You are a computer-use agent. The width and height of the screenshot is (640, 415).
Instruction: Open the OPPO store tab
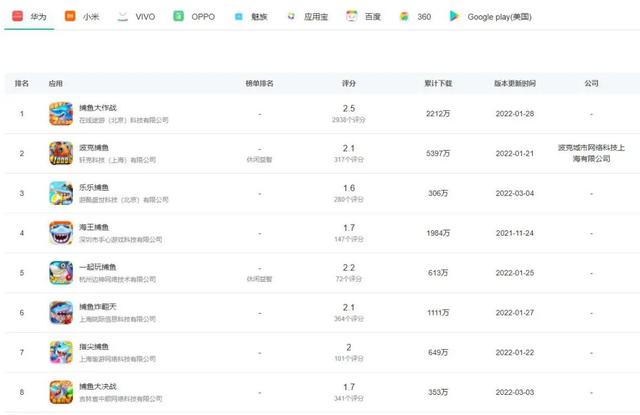pos(194,17)
